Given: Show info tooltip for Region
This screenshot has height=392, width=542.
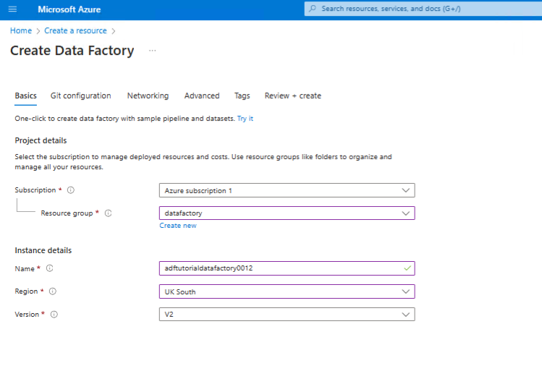Looking at the screenshot, I should [53, 291].
